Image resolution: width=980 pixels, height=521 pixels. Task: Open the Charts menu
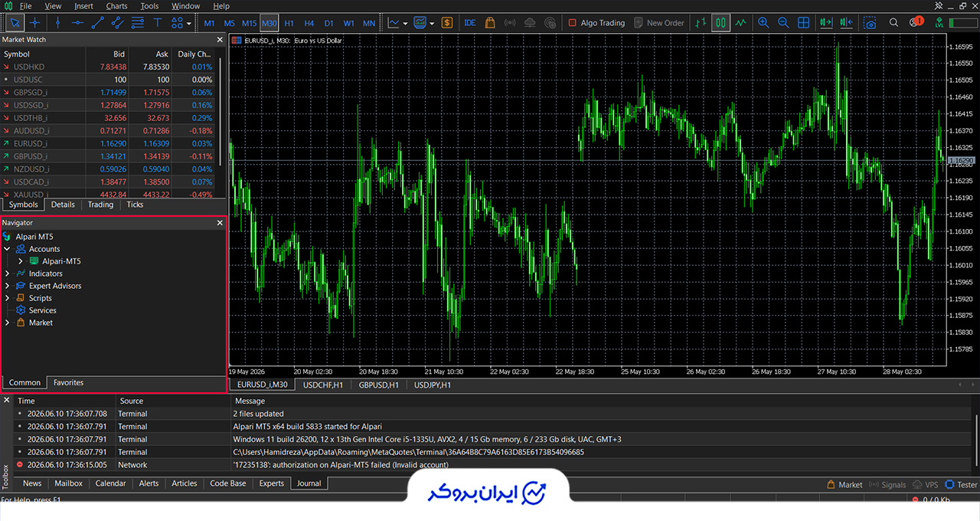click(x=116, y=6)
